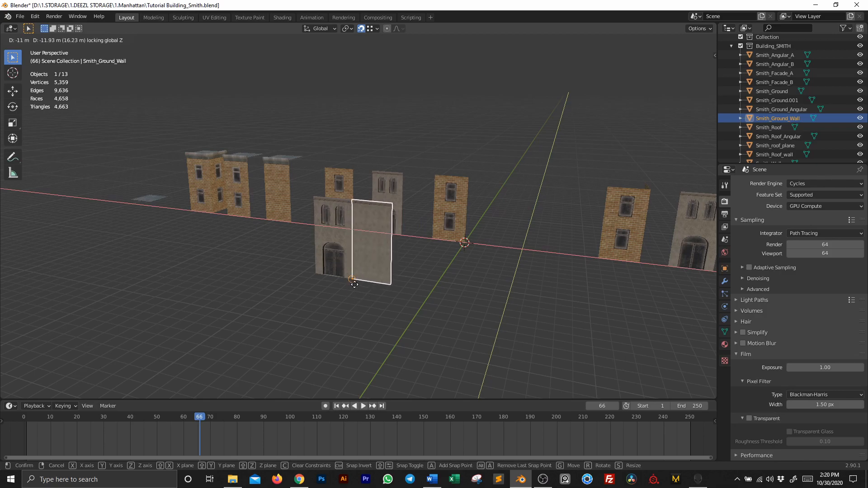Switch to Modeling workspace tab
This screenshot has height=488, width=868.
(153, 18)
